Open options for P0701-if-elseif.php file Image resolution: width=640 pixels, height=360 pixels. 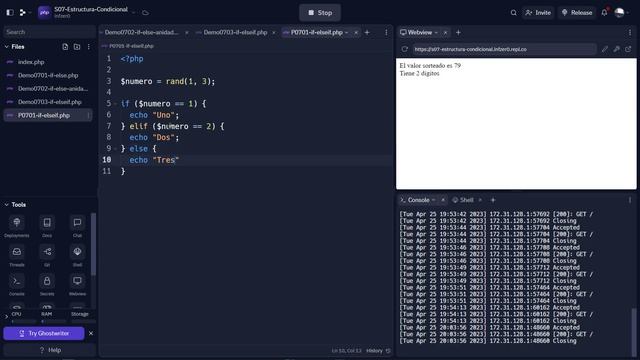coord(88,116)
